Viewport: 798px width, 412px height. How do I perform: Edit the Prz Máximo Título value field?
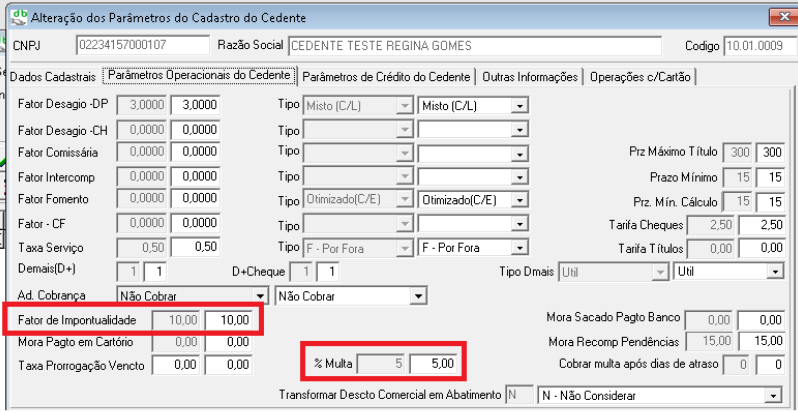770,153
